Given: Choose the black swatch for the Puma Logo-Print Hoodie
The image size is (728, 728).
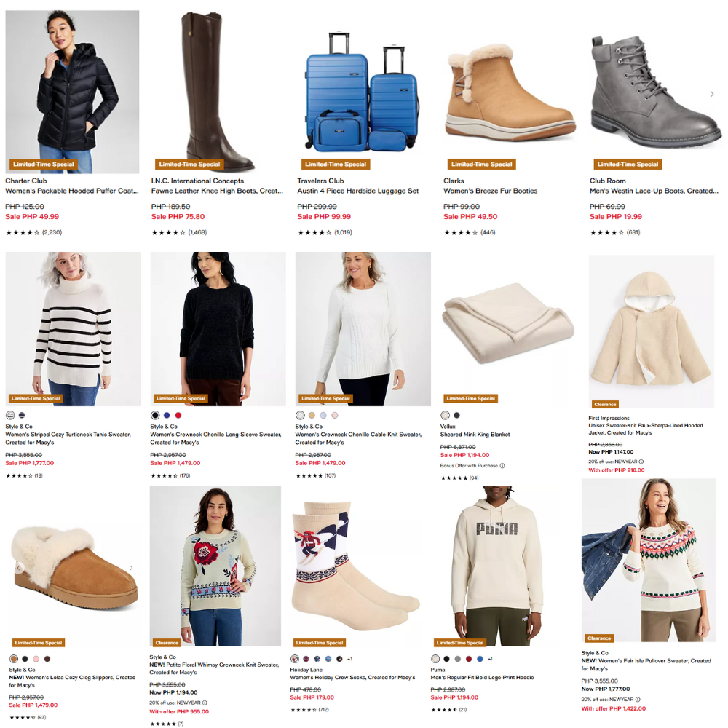Looking at the screenshot, I should [447, 659].
